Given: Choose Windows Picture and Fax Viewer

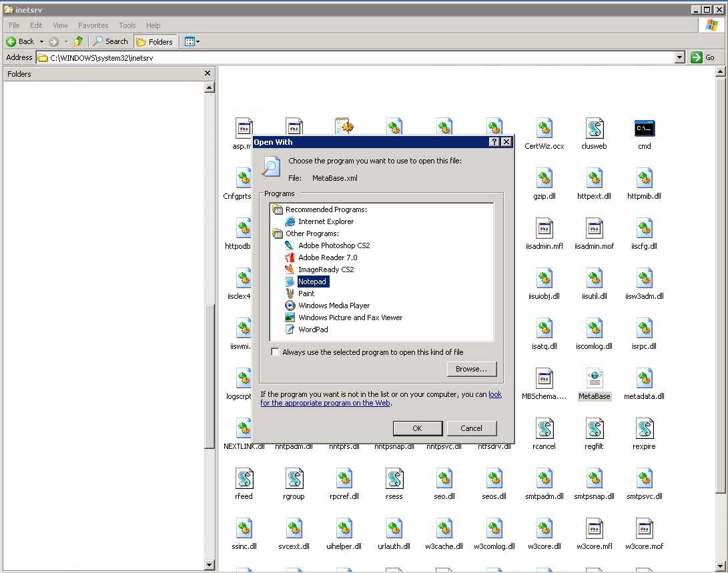Looking at the screenshot, I should point(344,318).
